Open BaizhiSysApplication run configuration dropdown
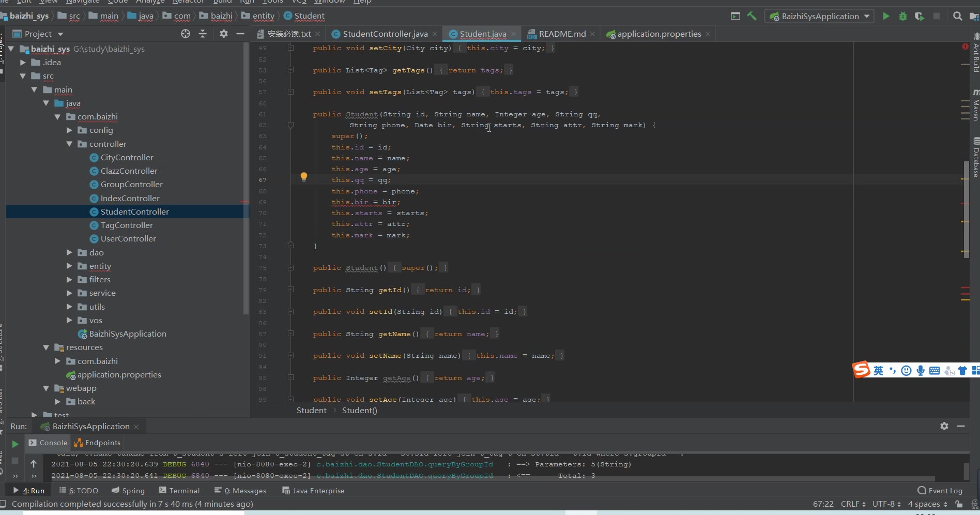This screenshot has height=515, width=980. [820, 17]
